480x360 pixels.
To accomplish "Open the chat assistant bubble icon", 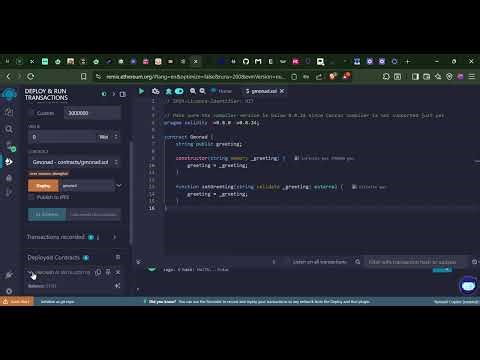I will click(468, 286).
